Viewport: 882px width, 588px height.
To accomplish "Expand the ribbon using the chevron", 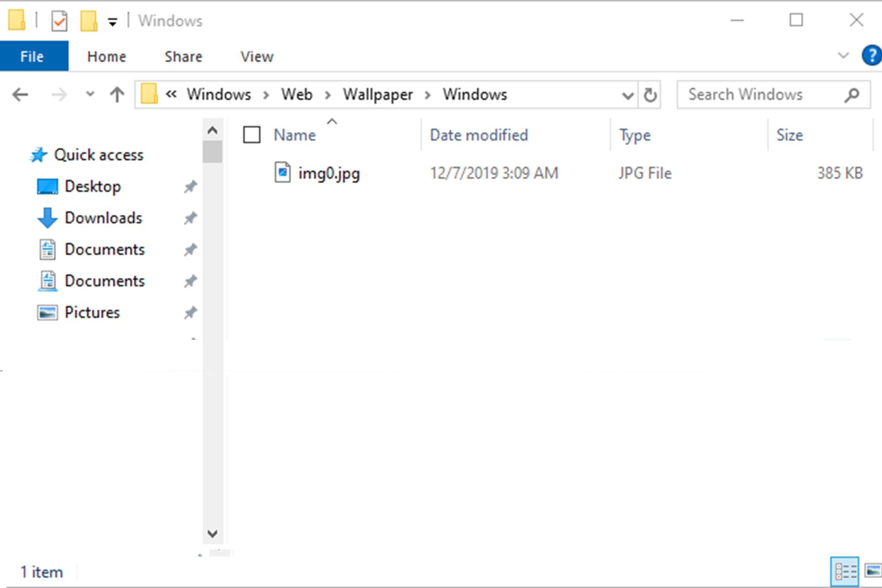I will 843,56.
